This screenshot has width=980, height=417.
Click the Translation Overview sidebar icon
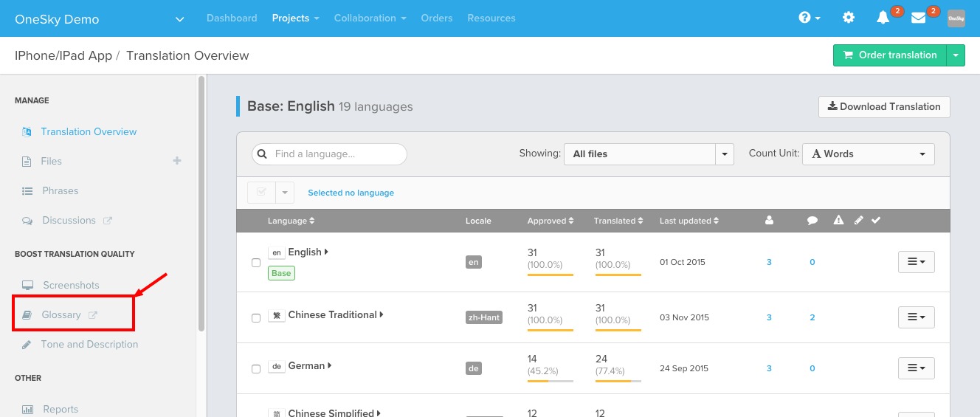[x=27, y=131]
